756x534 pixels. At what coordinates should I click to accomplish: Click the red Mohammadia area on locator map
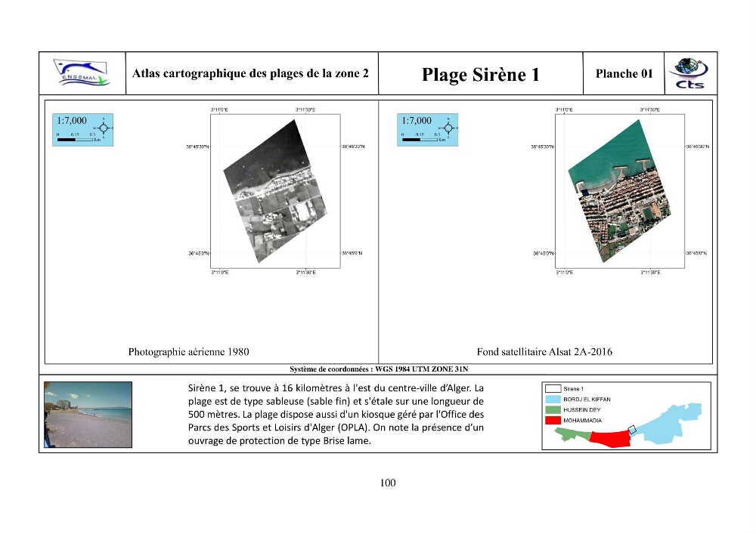click(610, 439)
